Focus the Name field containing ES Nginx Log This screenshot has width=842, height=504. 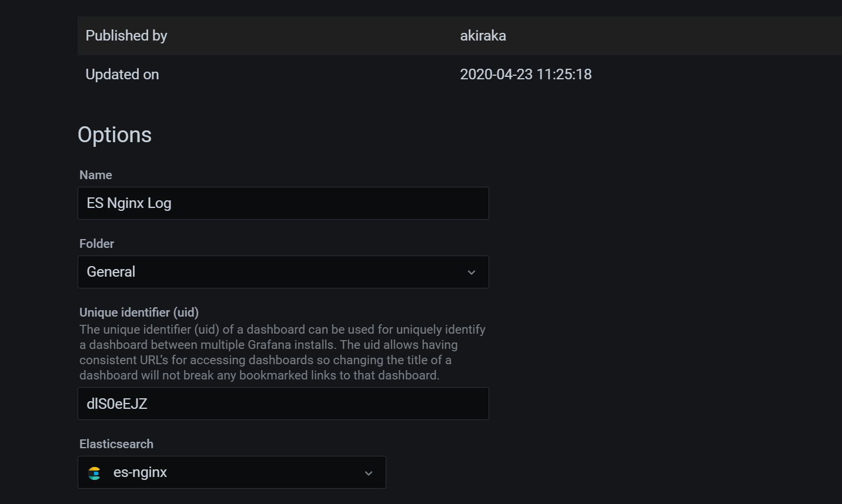point(283,203)
